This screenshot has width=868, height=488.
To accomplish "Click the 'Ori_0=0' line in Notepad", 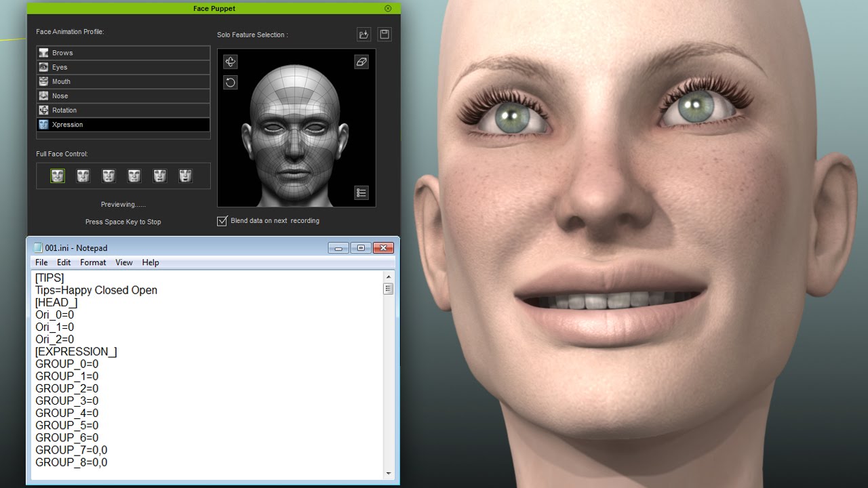I will pos(55,314).
